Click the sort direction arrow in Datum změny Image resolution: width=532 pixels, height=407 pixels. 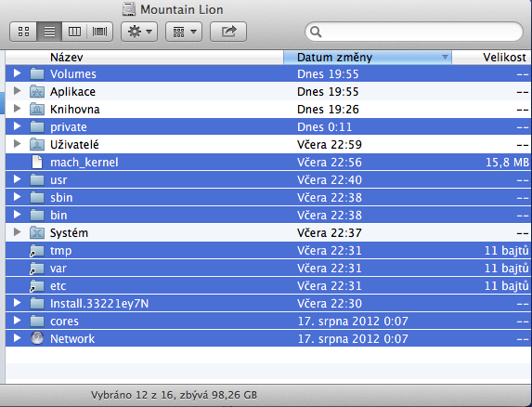[x=445, y=58]
